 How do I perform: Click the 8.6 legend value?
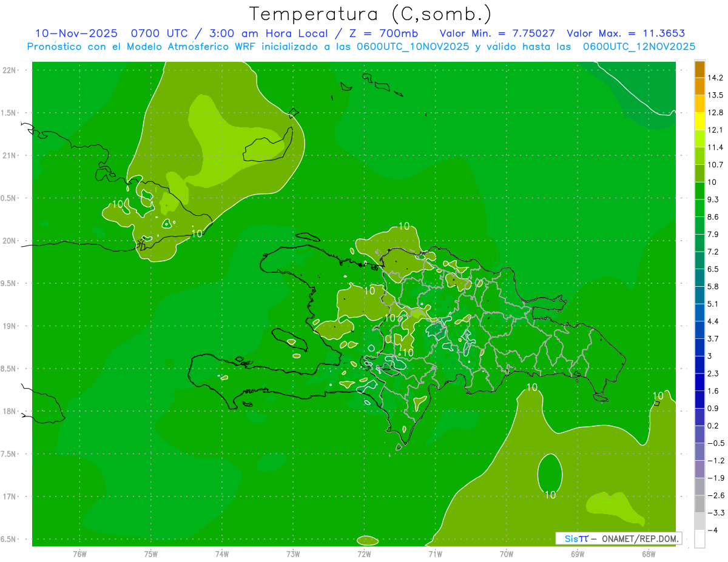point(713,217)
